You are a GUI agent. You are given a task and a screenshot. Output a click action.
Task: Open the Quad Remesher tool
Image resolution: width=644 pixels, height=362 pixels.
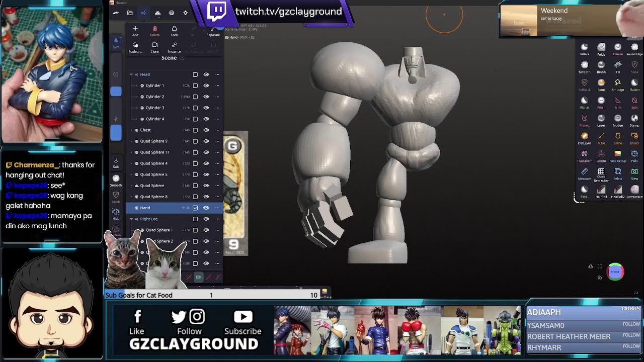coord(601,174)
